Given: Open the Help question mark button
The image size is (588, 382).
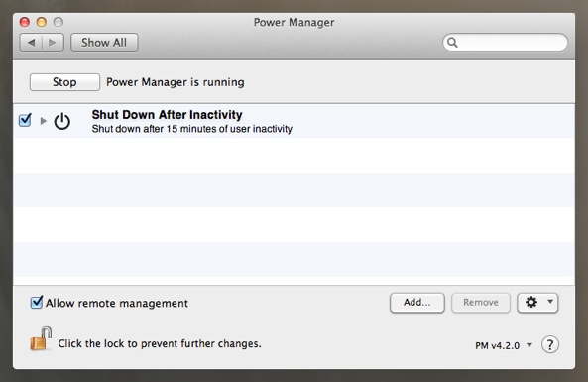Looking at the screenshot, I should pyautogui.click(x=550, y=344).
